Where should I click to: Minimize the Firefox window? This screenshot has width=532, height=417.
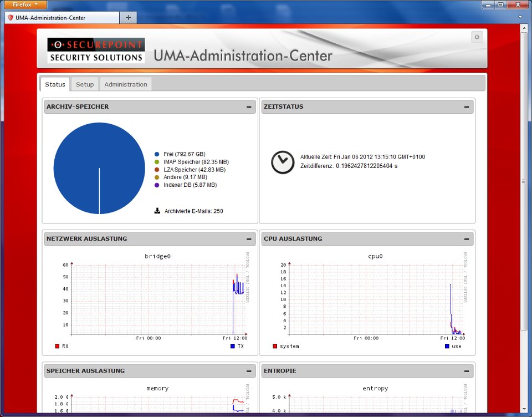tap(489, 5)
